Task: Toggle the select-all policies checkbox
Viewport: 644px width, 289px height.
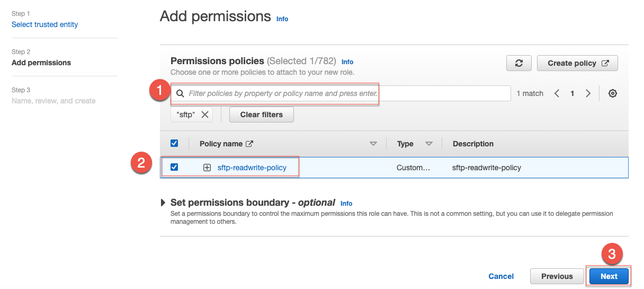Action: [x=174, y=143]
